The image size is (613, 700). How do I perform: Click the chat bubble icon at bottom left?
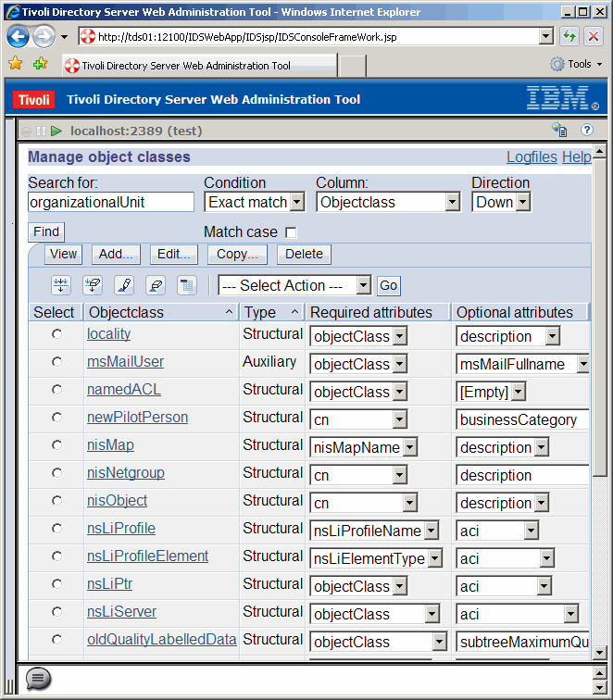tap(38, 679)
